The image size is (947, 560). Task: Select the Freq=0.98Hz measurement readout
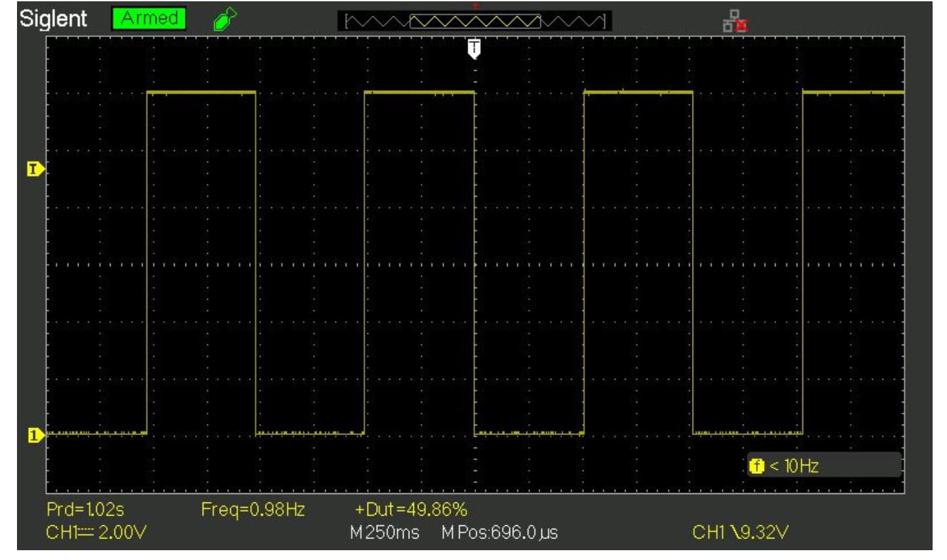(252, 509)
